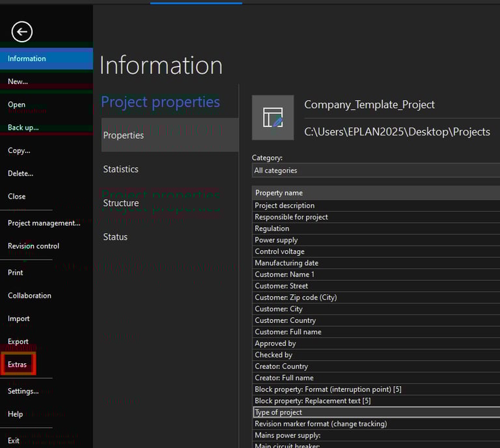This screenshot has height=448, width=500.
Task: Click the Company_Template_Project title
Action: (x=369, y=105)
